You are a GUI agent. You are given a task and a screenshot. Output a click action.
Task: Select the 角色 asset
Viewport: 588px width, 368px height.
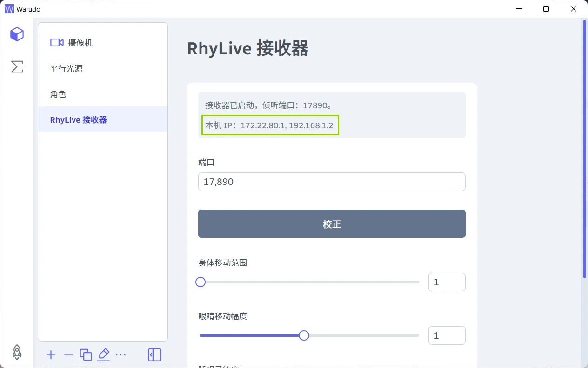tap(103, 94)
